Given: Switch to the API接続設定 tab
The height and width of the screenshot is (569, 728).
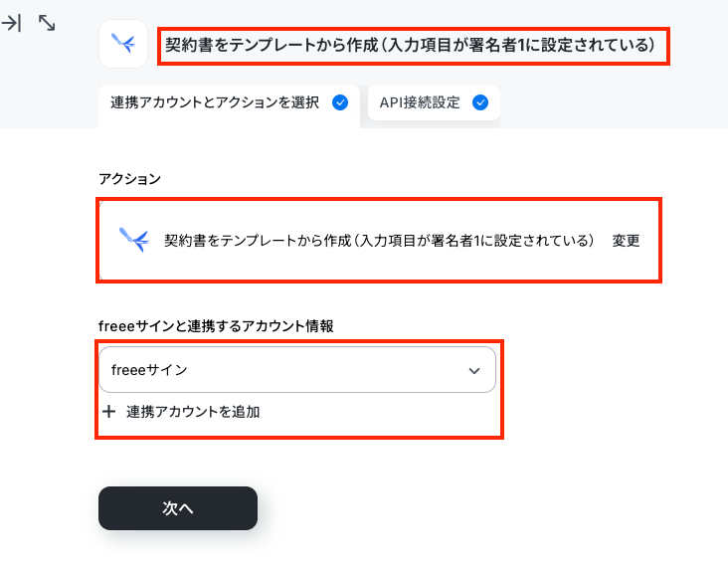Looking at the screenshot, I should [x=434, y=102].
